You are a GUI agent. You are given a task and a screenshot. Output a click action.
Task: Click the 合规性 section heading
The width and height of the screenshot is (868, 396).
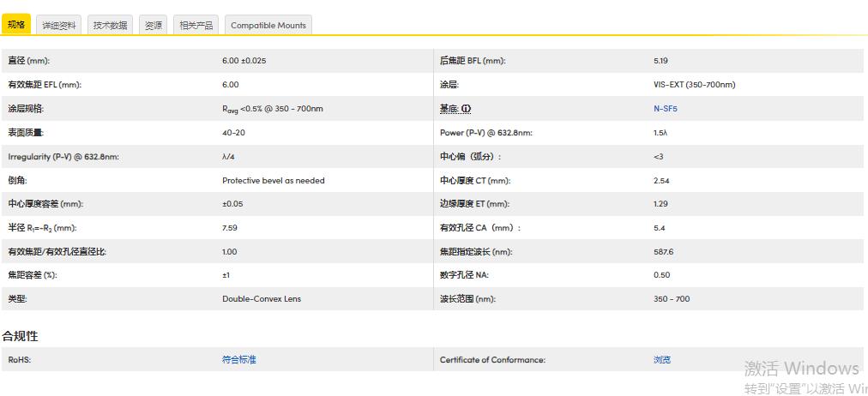point(20,336)
